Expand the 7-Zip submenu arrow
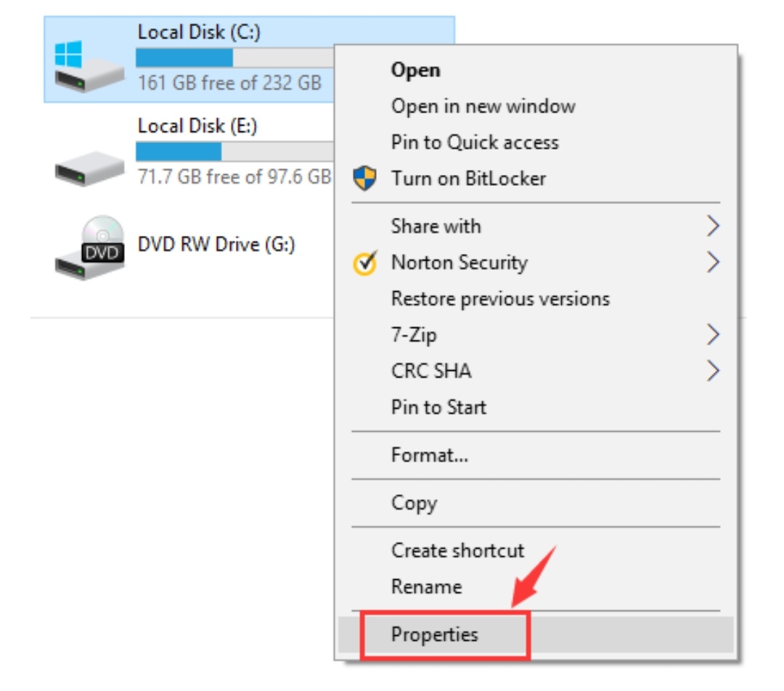784x691 pixels. 713,335
